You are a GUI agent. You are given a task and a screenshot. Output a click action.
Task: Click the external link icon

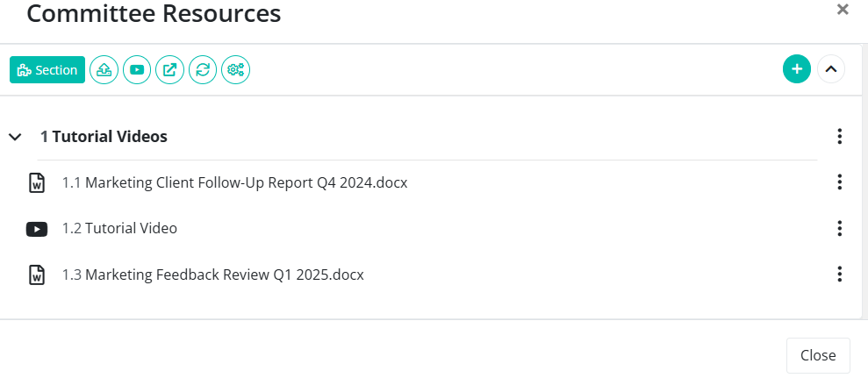pyautogui.click(x=170, y=70)
